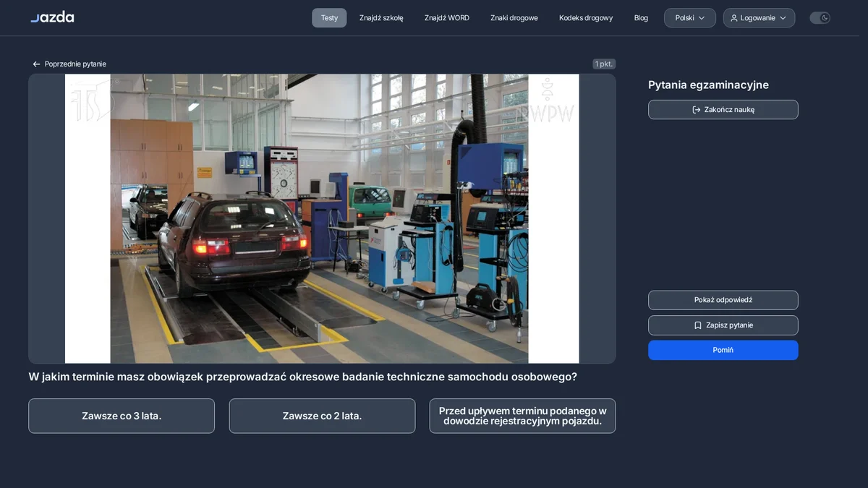The height and width of the screenshot is (488, 868).
Task: Select answer Zawsze co 2 lata
Action: (322, 416)
